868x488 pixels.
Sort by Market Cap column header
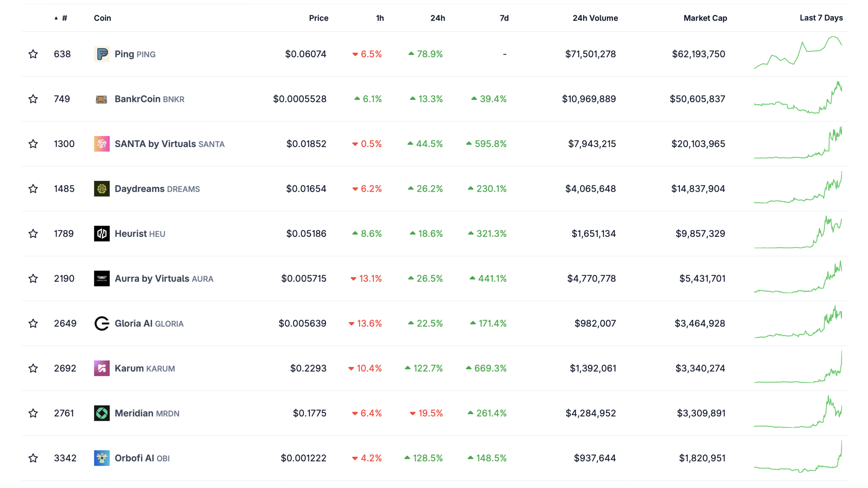pos(705,18)
